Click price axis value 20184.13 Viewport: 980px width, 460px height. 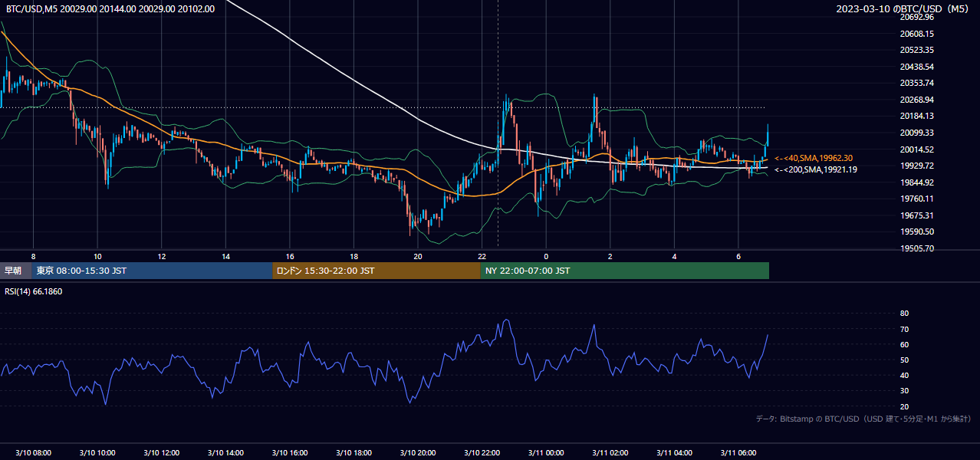917,117
